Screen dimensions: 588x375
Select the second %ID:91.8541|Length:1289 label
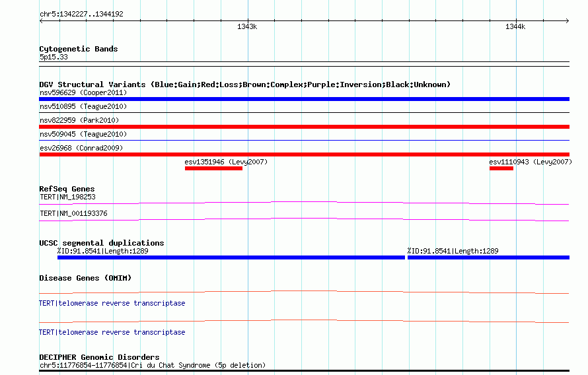click(453, 251)
